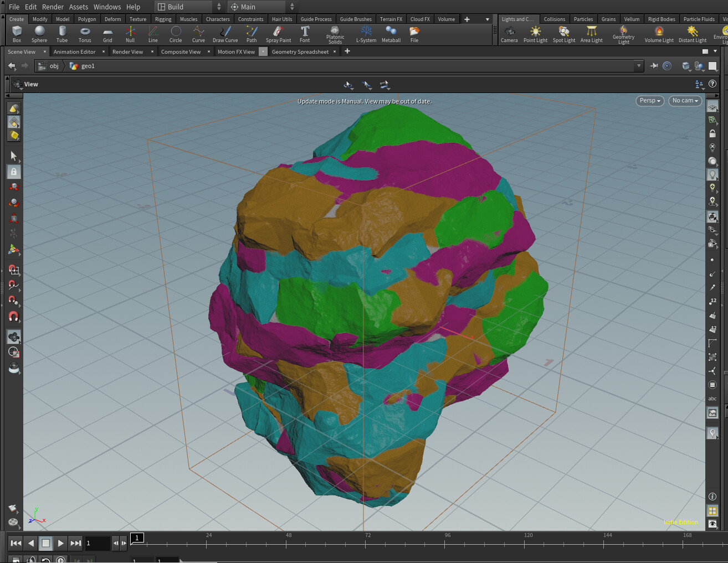Toggle the lock icon in right display toolbar
Viewport: 728px width, 563px height.
[712, 133]
